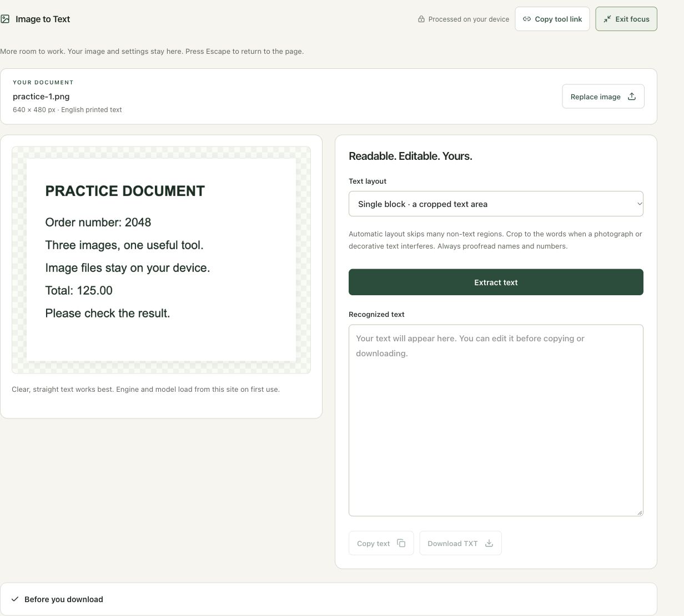The image size is (684, 616).
Task: Click the resize handle of Recognized text box
Action: (640, 512)
